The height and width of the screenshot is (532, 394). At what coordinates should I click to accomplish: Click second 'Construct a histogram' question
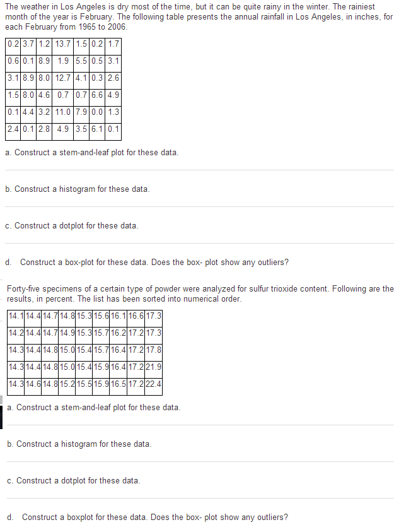[79, 444]
